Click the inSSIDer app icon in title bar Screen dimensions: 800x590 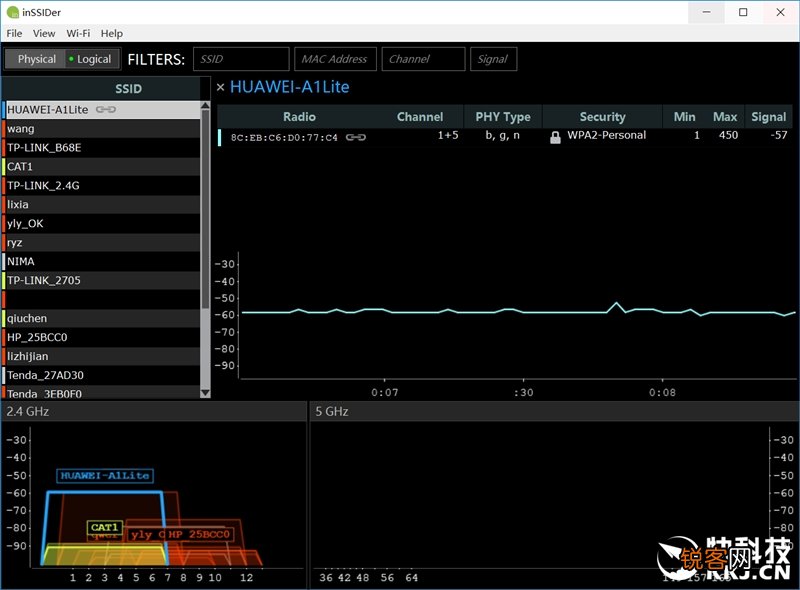(13, 12)
